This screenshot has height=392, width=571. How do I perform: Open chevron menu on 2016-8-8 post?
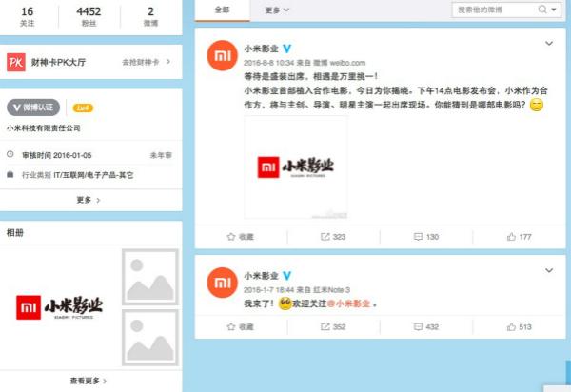pos(549,44)
